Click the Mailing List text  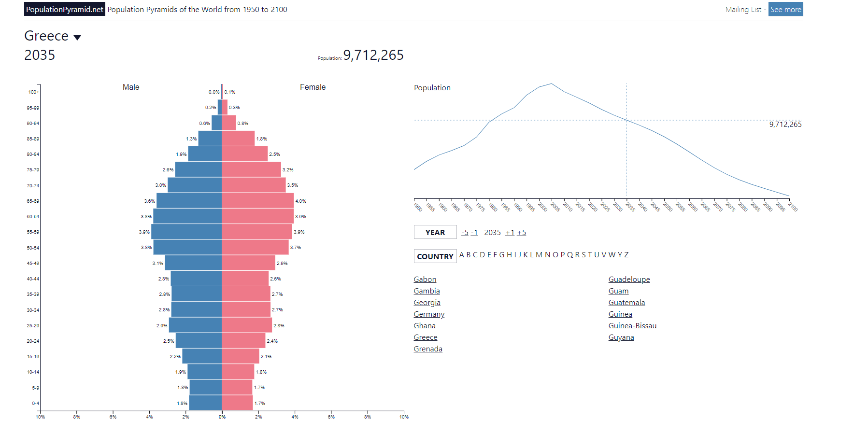(743, 9)
